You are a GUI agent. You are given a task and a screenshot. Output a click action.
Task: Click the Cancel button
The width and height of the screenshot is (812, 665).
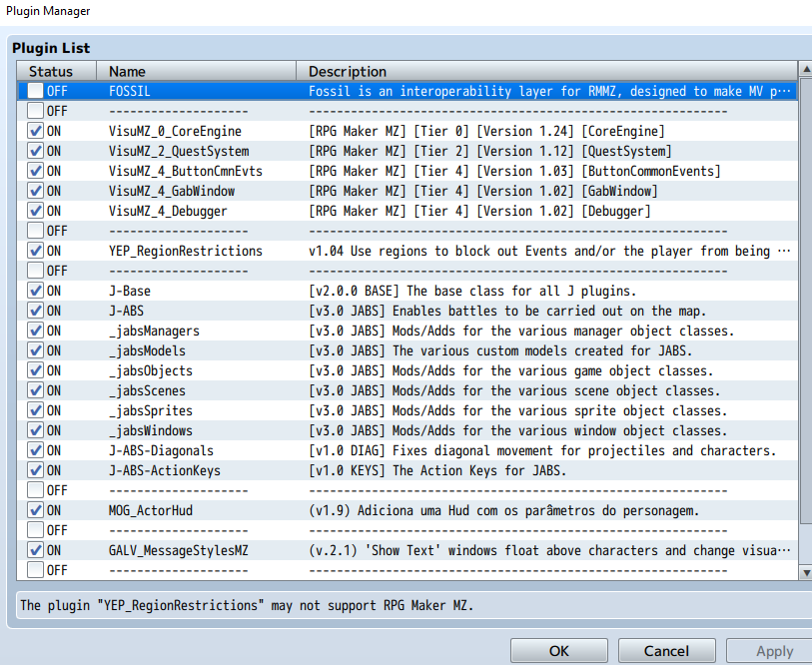[x=666, y=650]
